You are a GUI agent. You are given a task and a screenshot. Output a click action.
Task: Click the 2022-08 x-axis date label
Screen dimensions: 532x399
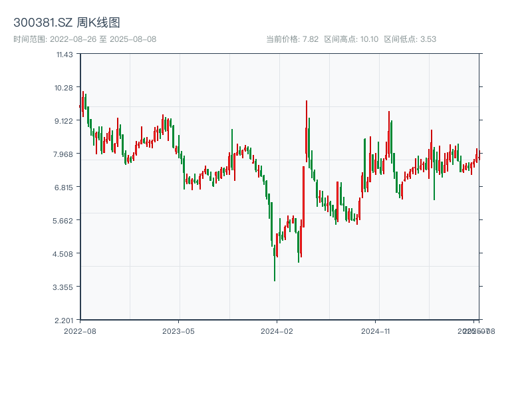click(80, 331)
